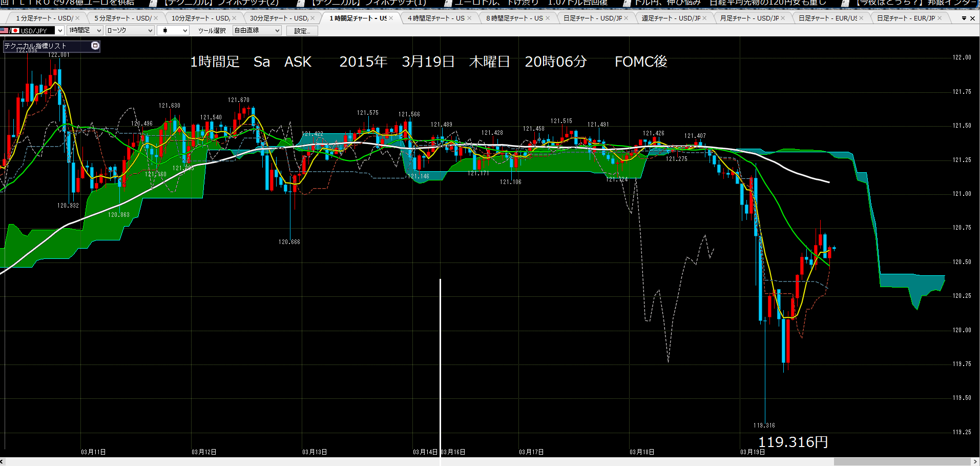Click the テクニカル指標リスト title bar
The height and width of the screenshot is (466, 980).
tap(51, 46)
